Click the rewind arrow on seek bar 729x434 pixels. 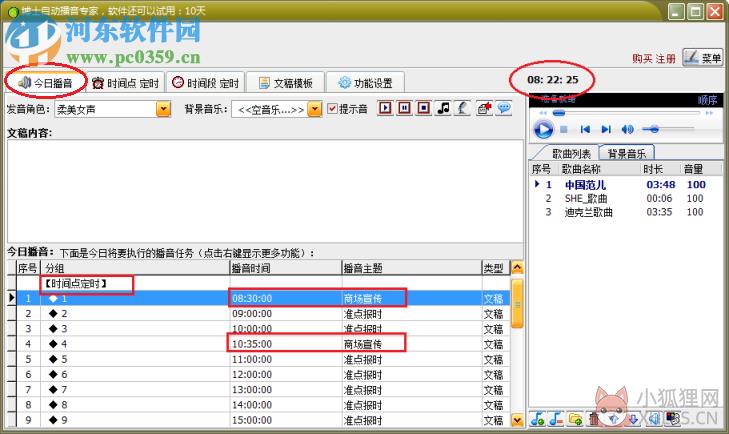[543, 113]
